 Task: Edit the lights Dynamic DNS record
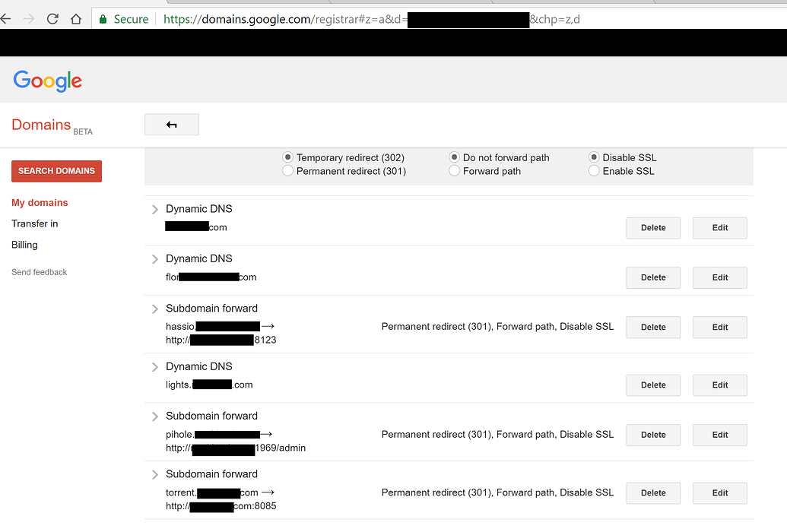720,385
